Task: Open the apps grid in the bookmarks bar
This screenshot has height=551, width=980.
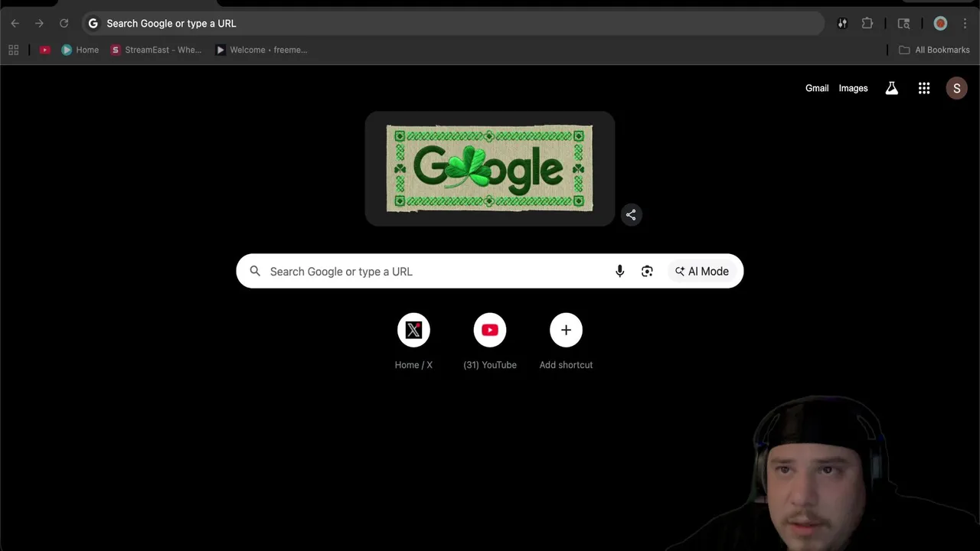Action: [x=13, y=50]
